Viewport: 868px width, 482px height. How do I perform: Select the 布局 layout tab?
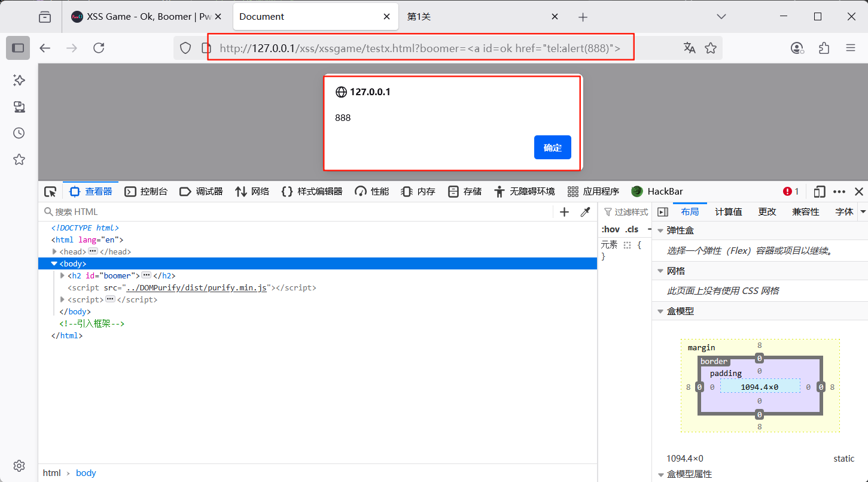(690, 212)
